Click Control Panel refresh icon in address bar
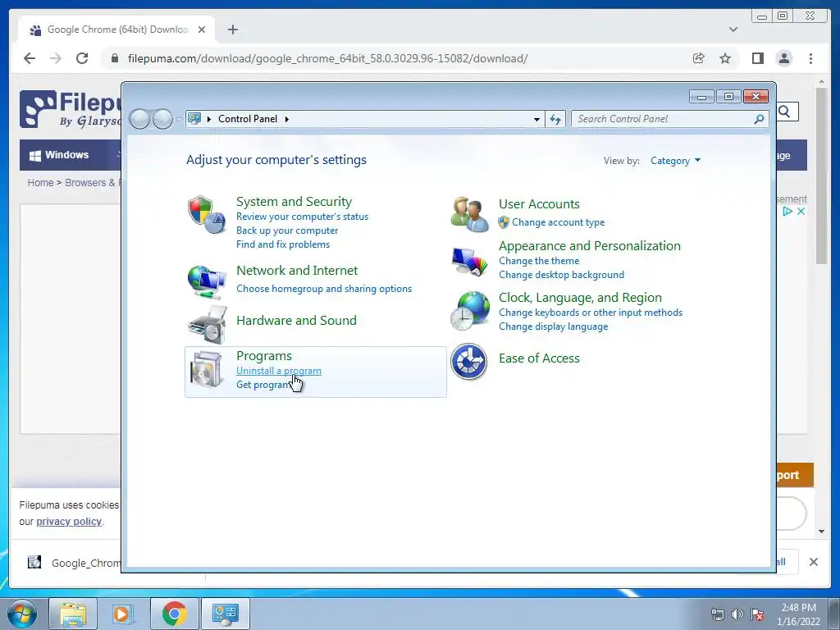 coord(555,119)
